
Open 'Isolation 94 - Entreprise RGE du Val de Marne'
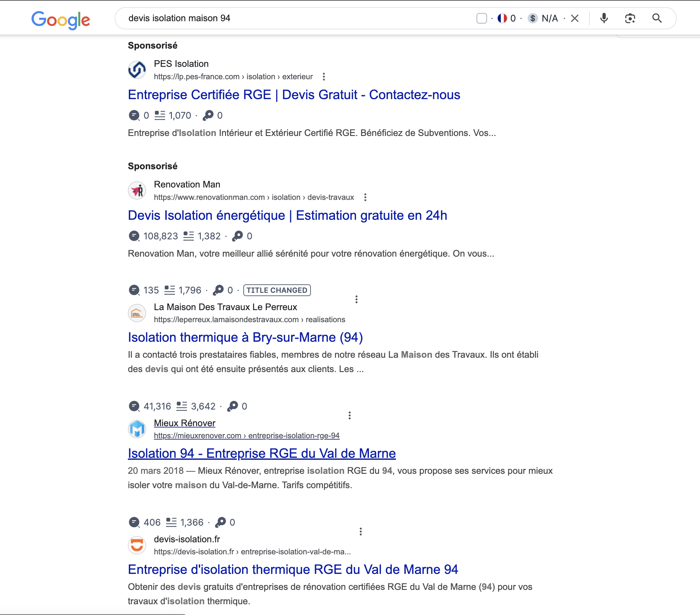tap(262, 454)
